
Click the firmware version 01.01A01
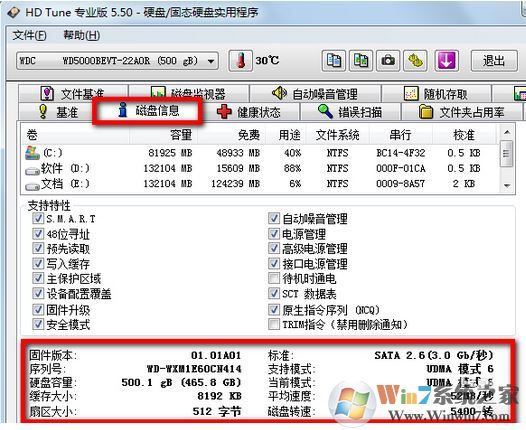[x=216, y=355]
